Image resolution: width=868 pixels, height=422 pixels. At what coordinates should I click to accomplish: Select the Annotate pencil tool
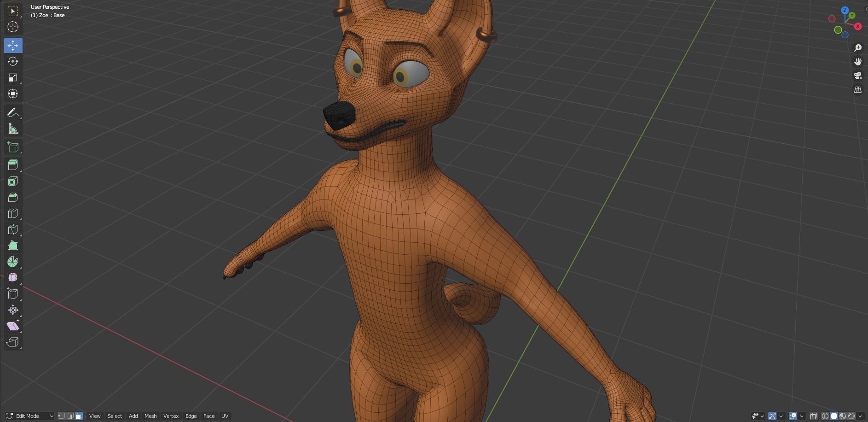13,112
